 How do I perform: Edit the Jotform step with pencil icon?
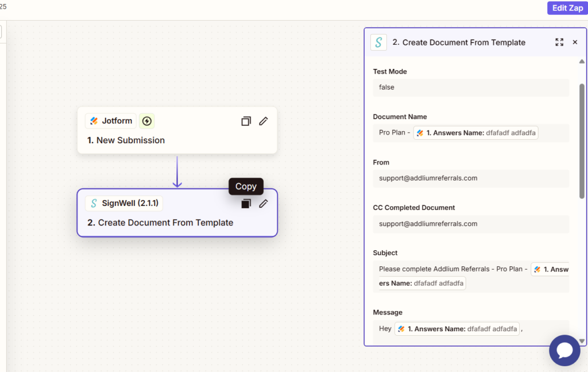[264, 121]
